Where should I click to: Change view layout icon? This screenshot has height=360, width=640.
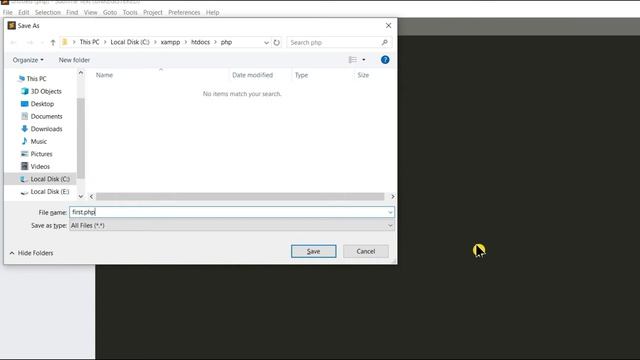coord(353,60)
